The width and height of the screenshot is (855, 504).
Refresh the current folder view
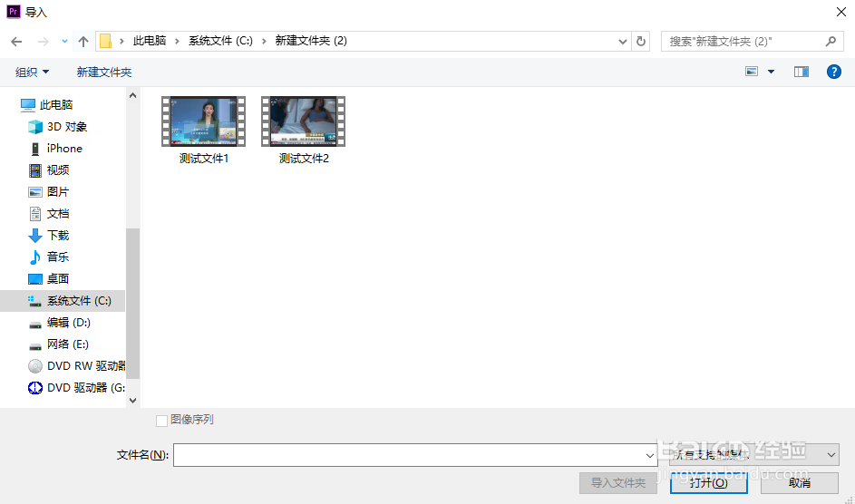coord(641,42)
